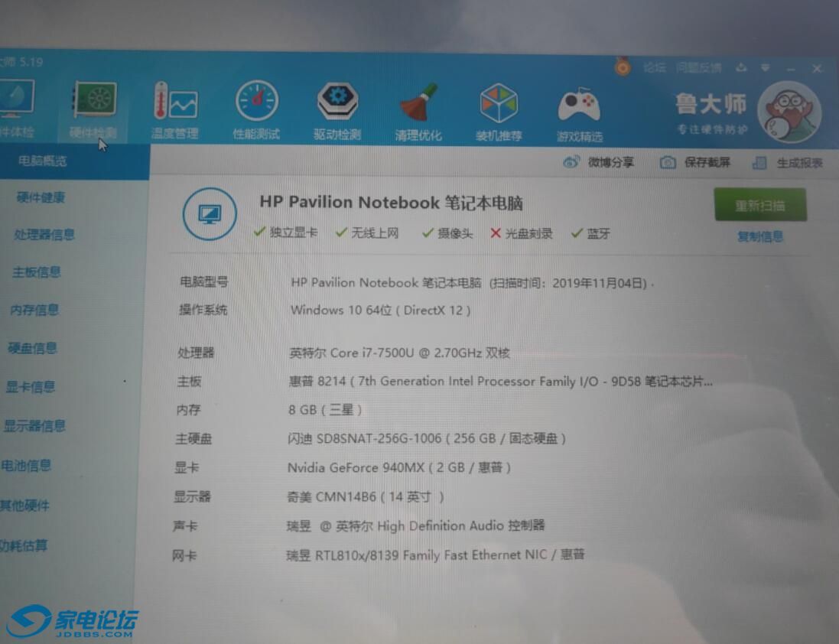Click the 电脑型号 row label

point(203,282)
